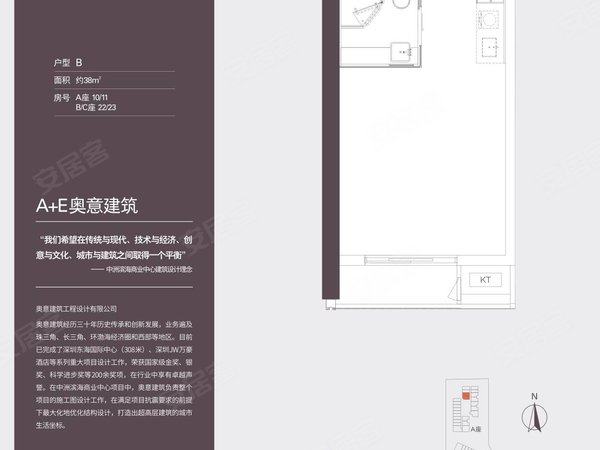
Task: Click the quote line starting '我们希望在传统与现代'
Action: tap(116, 240)
